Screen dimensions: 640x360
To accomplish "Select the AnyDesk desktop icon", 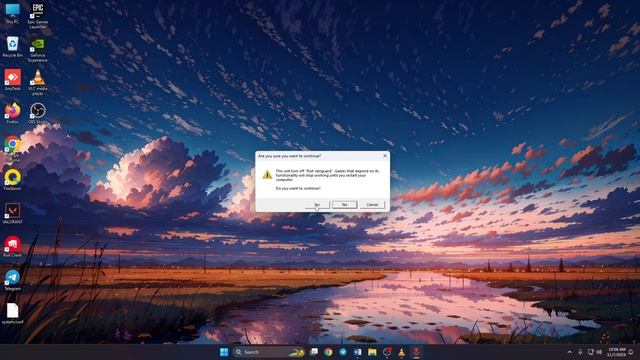I will point(12,80).
